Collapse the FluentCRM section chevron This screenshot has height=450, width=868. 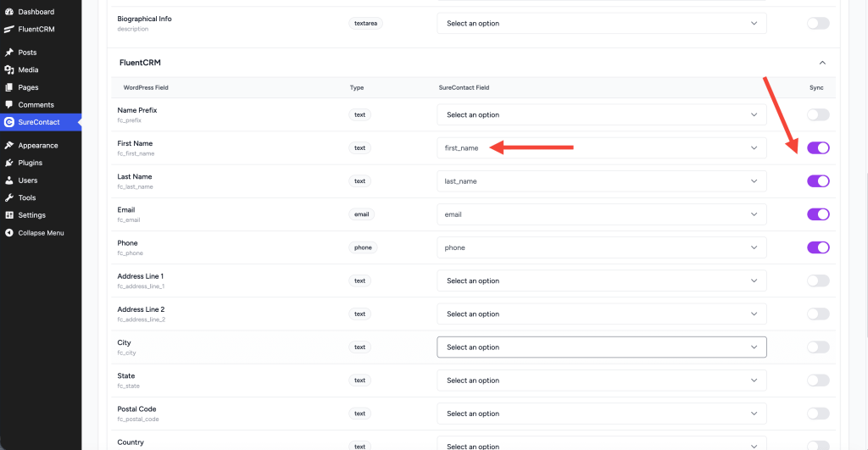pyautogui.click(x=821, y=63)
